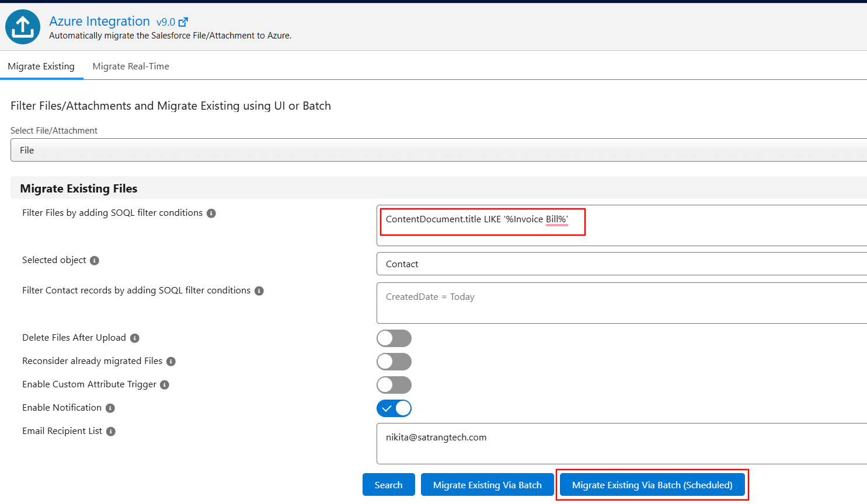Enable Custom Attribute Trigger switch
This screenshot has height=504, width=867.
[394, 385]
